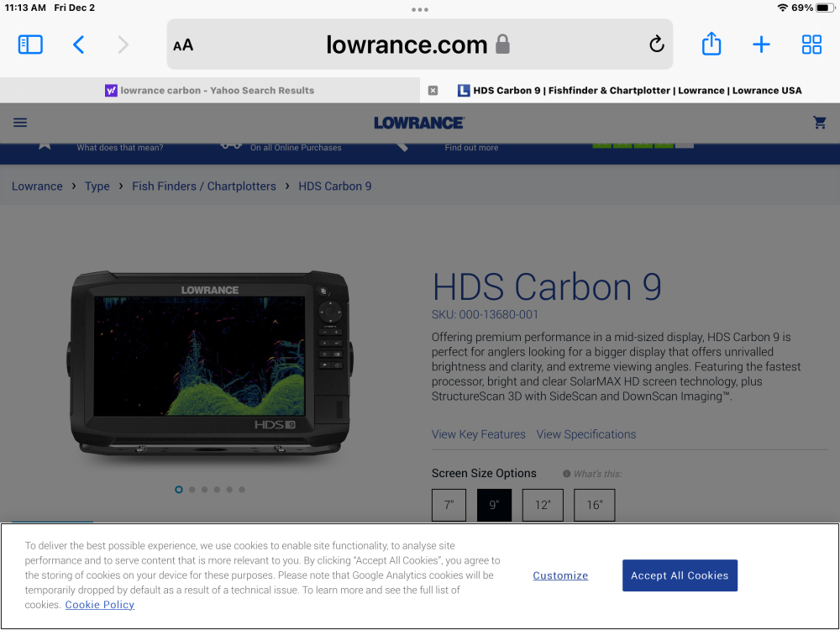Viewport: 840px width, 630px height.
Task: Select the fifth carousel dot
Action: (x=229, y=490)
